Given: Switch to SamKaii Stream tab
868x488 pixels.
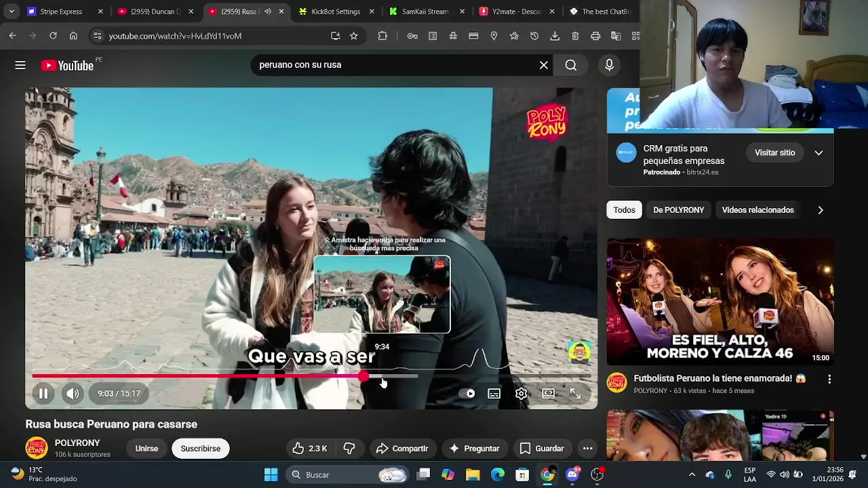Looking at the screenshot, I should (x=425, y=12).
